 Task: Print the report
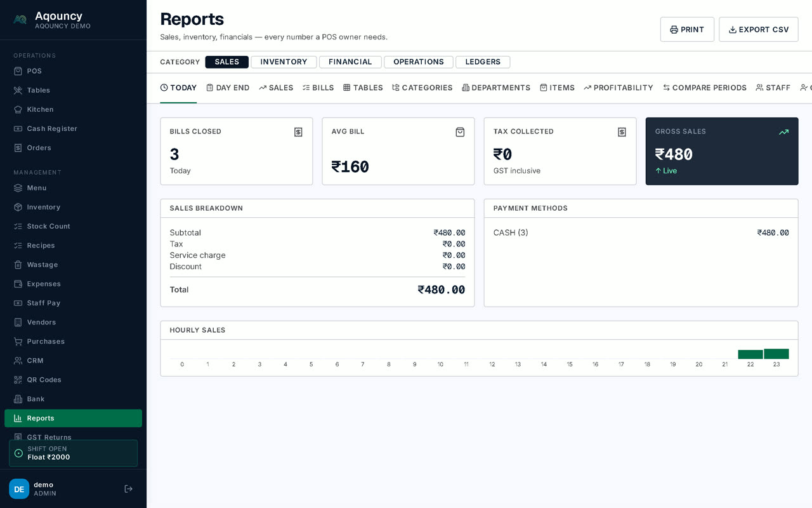tap(687, 30)
